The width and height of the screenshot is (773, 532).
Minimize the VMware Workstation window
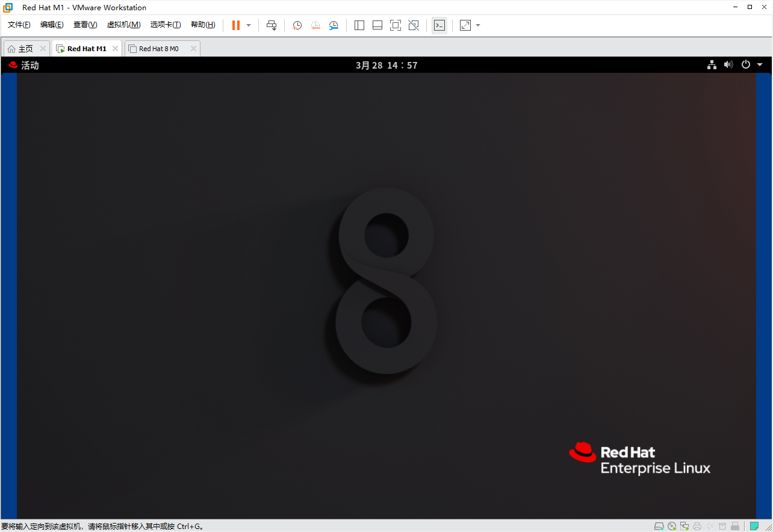[x=735, y=7]
